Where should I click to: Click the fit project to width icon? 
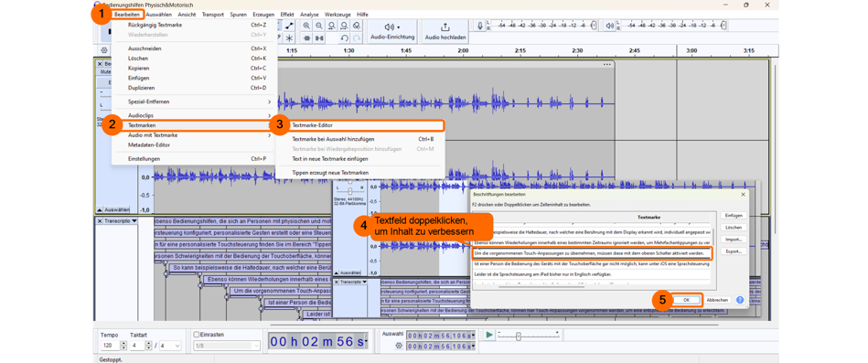click(x=344, y=26)
